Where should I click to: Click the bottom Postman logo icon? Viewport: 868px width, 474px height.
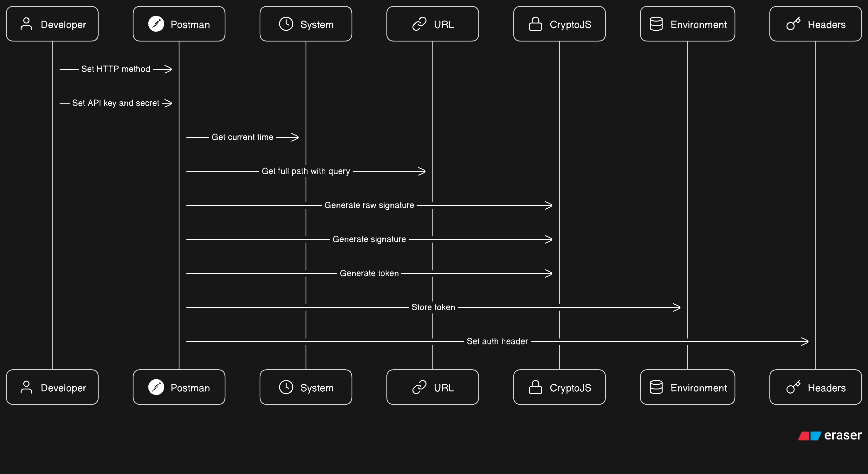(156, 387)
